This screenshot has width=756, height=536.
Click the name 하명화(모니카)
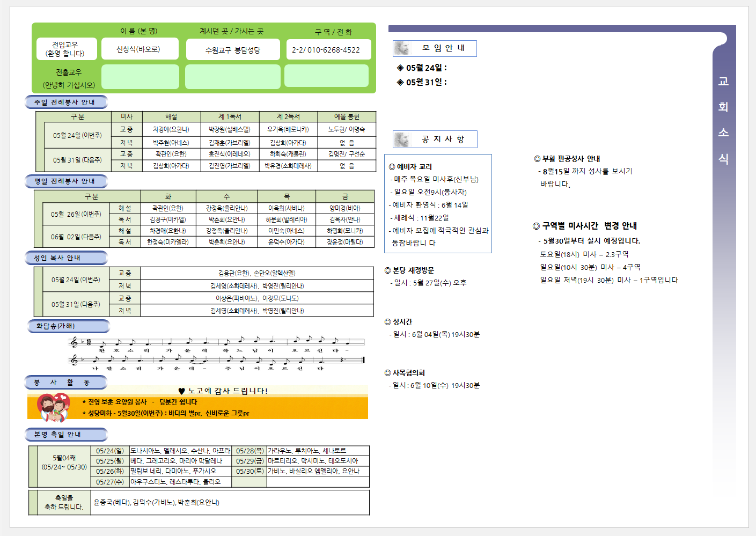345,231
